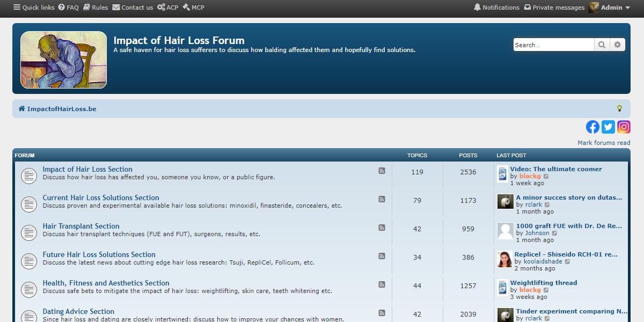Click into the search input field

pos(553,45)
